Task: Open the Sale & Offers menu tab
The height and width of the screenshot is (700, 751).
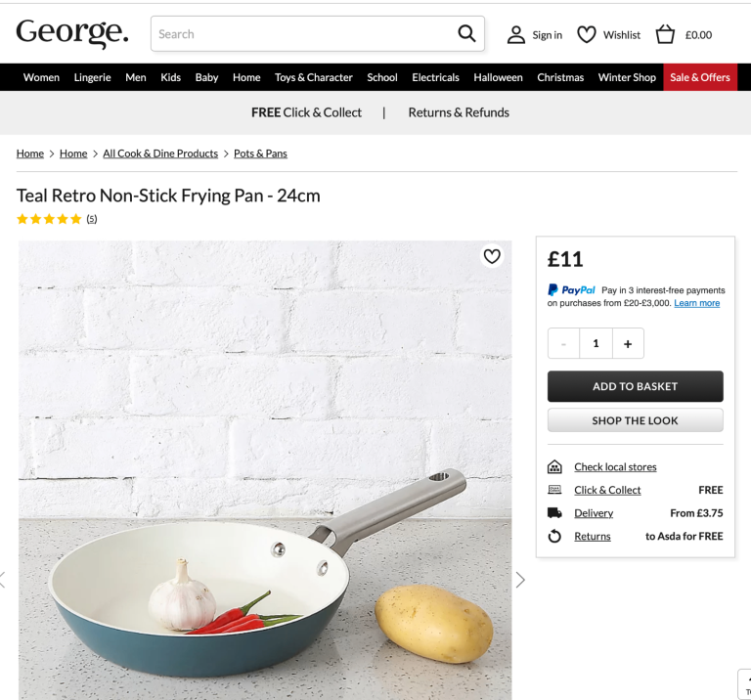Action: pos(700,77)
